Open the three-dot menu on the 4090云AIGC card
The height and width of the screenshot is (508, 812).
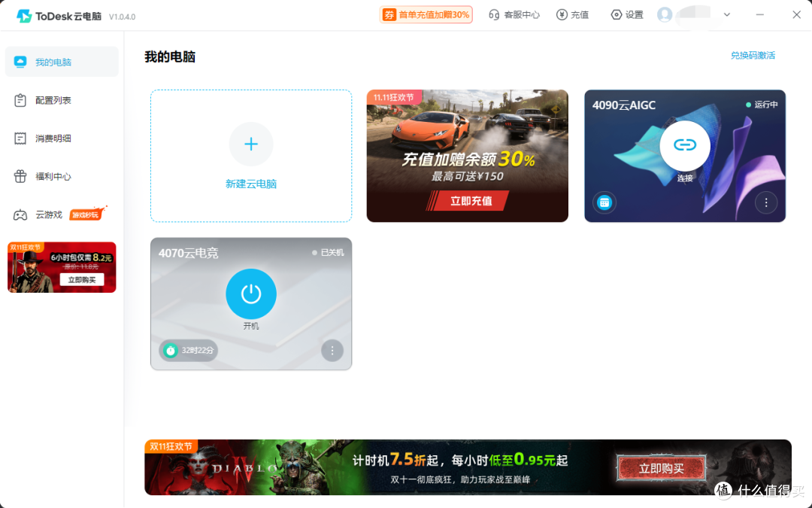766,202
